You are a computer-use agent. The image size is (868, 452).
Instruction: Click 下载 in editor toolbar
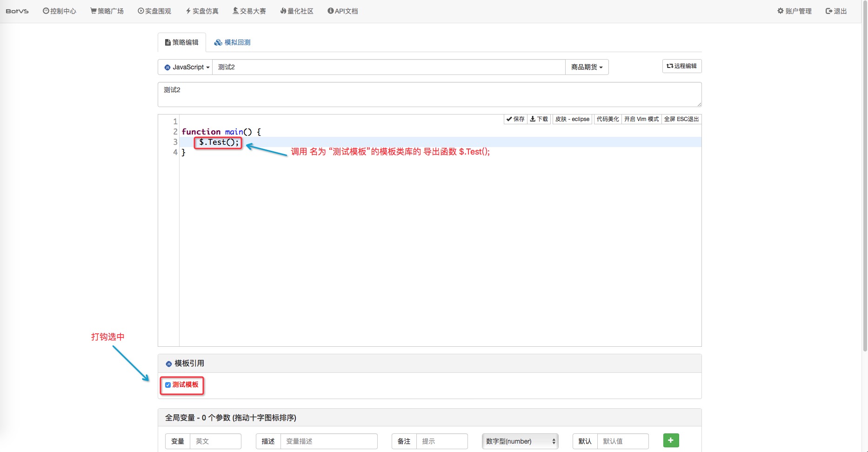pyautogui.click(x=539, y=119)
